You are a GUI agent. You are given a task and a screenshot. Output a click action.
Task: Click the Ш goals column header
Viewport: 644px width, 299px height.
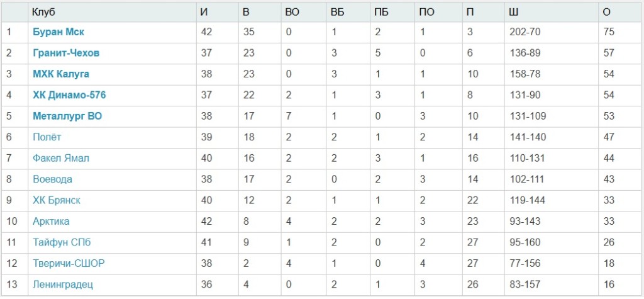[x=513, y=11]
